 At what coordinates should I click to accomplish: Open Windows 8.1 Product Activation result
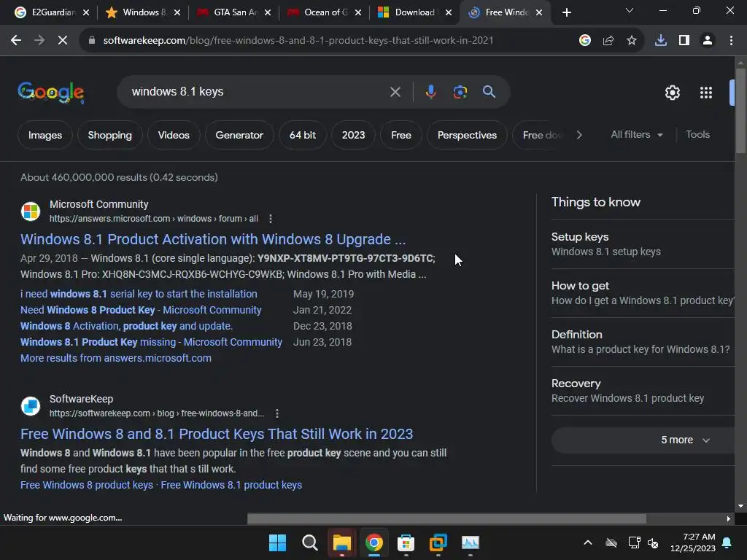point(213,239)
